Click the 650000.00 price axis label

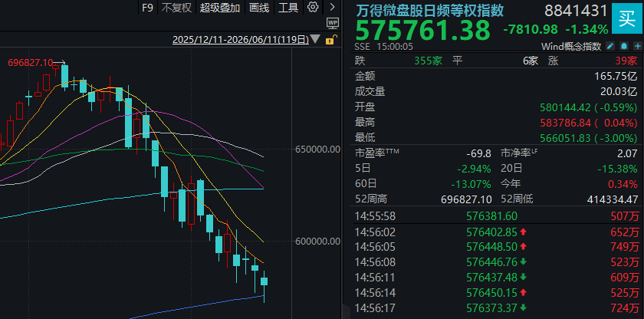click(317, 150)
